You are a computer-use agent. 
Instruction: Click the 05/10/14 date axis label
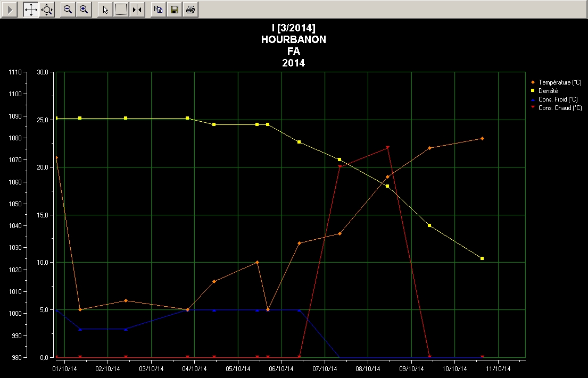pyautogui.click(x=238, y=368)
